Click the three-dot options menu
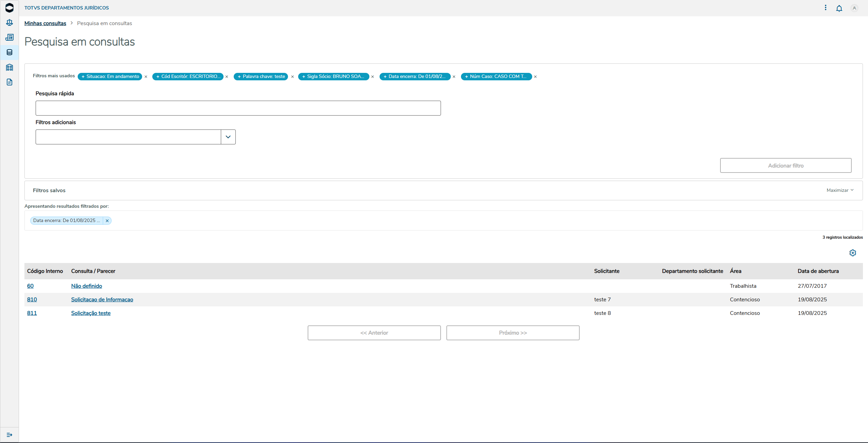This screenshot has height=443, width=868. pyautogui.click(x=825, y=8)
